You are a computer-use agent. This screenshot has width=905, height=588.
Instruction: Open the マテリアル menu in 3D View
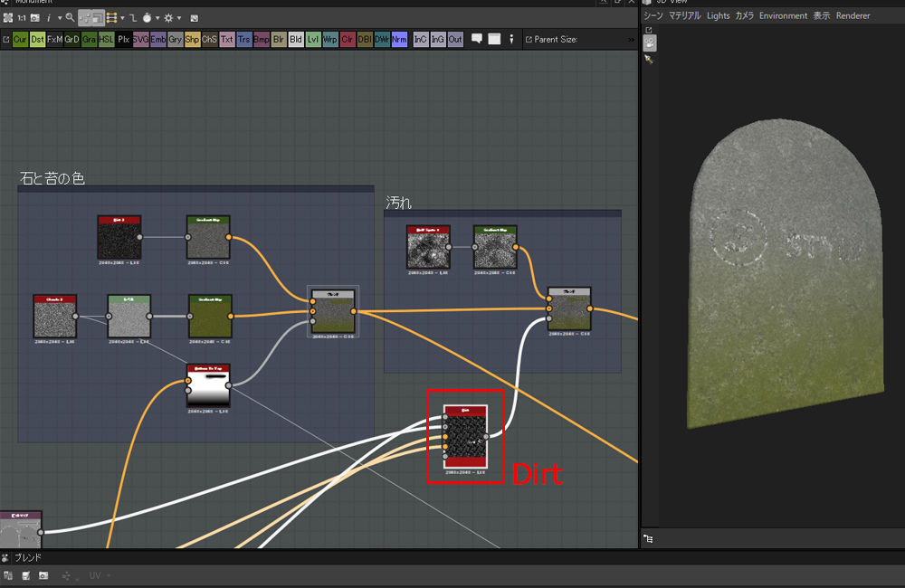(x=685, y=15)
